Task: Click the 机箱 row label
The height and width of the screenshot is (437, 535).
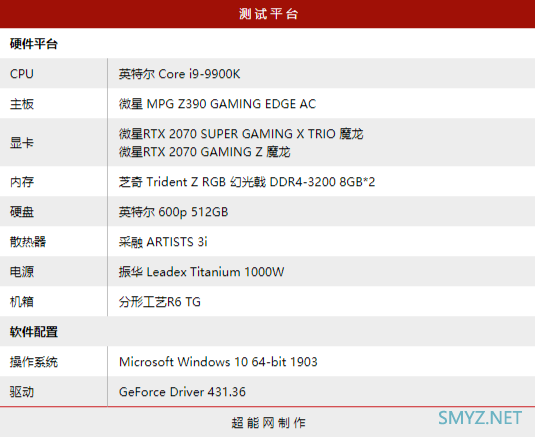Action: (22, 302)
